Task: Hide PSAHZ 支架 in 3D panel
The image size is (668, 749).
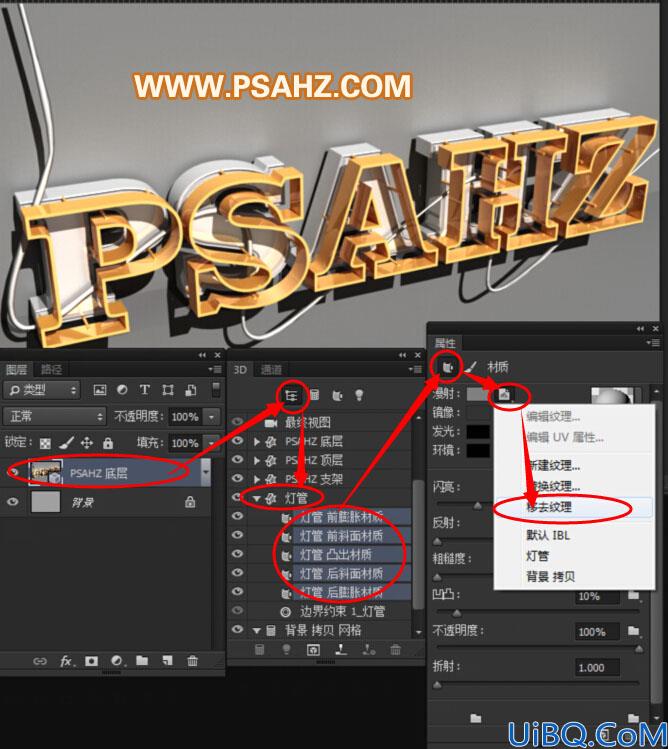Action: pos(237,478)
